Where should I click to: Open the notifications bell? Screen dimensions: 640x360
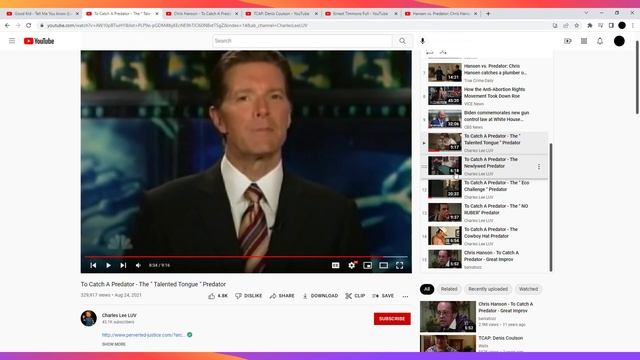click(600, 41)
